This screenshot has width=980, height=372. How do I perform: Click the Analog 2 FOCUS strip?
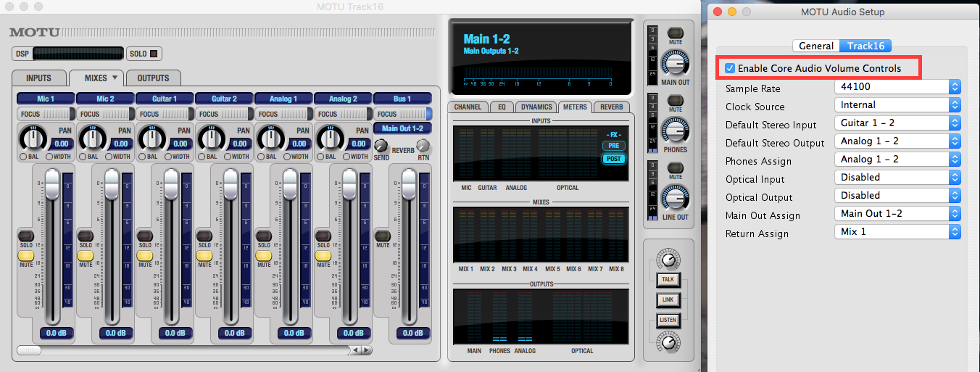344,114
